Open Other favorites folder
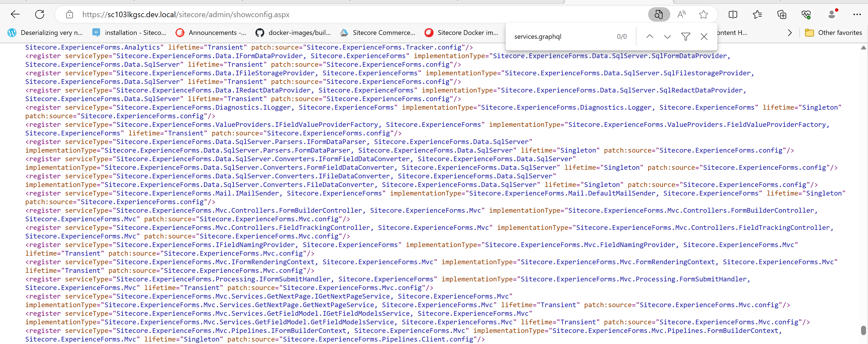 coord(833,33)
